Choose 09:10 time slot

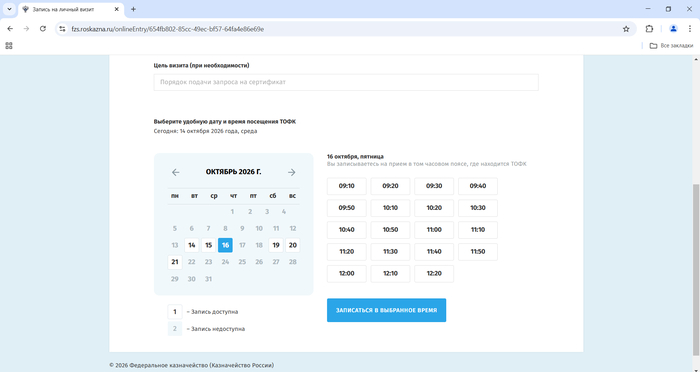[346, 186]
